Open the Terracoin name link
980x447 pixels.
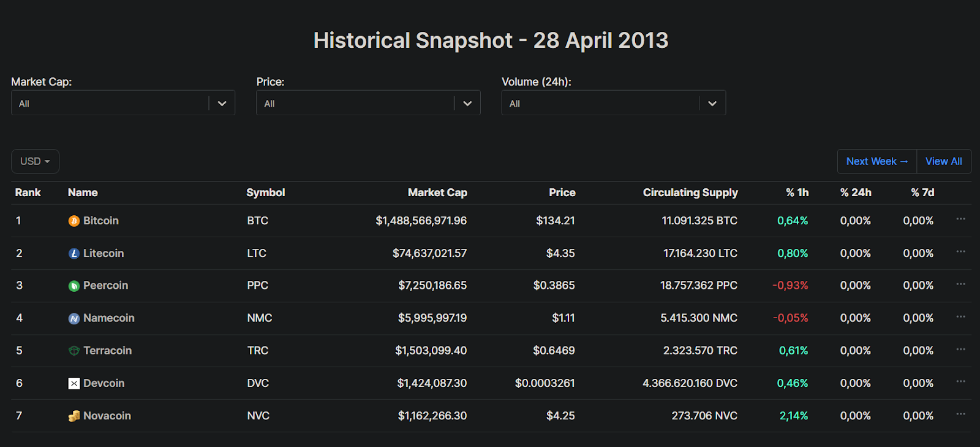(x=108, y=351)
